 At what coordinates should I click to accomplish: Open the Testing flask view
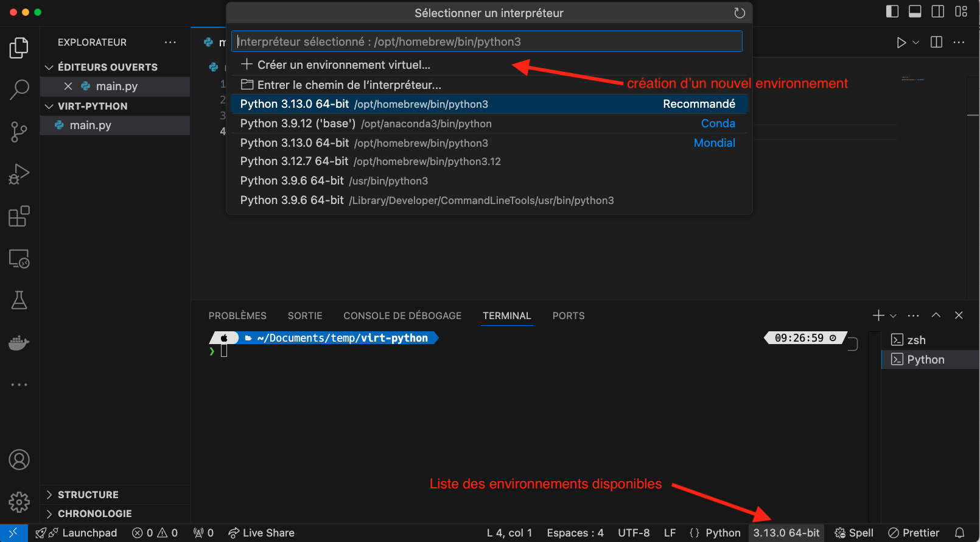click(x=19, y=300)
